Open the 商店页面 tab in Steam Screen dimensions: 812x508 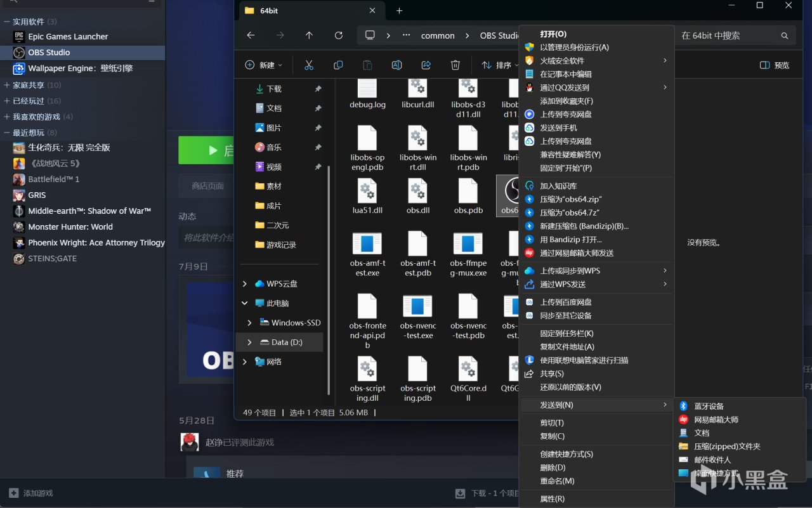click(208, 186)
